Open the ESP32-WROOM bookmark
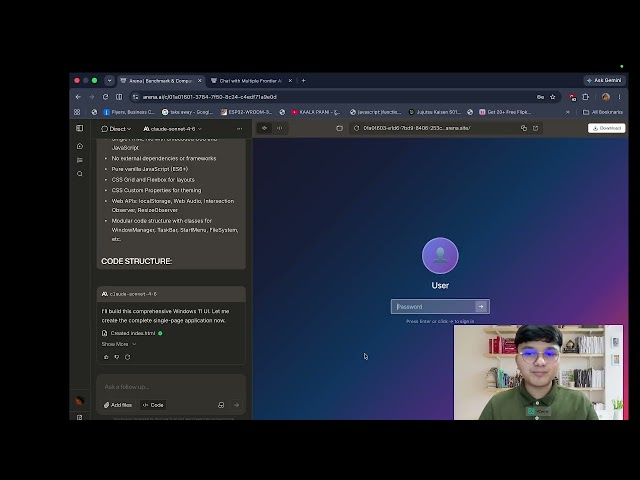Viewport: 640px width, 480px height. pos(246,112)
